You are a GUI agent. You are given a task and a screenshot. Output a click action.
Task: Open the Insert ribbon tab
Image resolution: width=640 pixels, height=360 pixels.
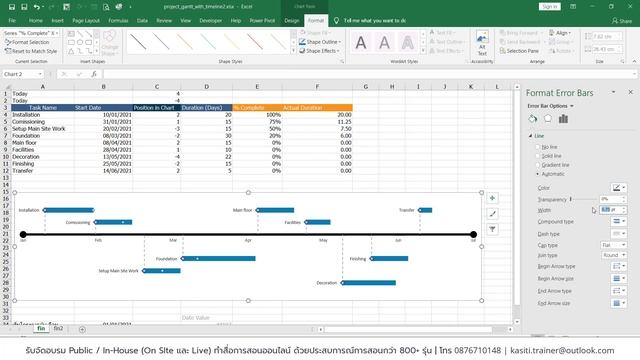(57, 20)
